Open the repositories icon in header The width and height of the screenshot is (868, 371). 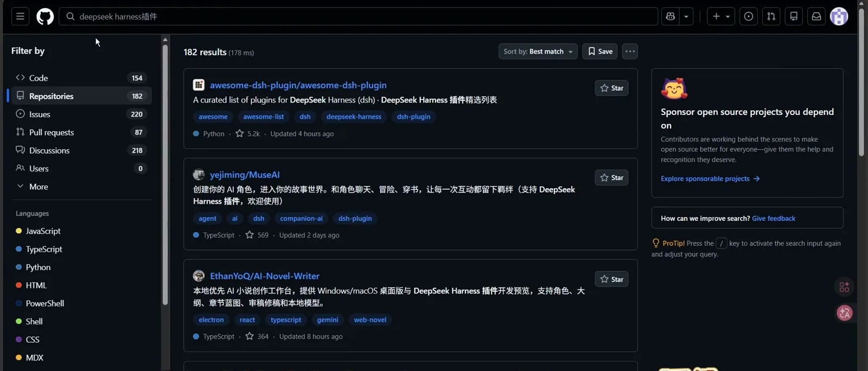point(794,16)
